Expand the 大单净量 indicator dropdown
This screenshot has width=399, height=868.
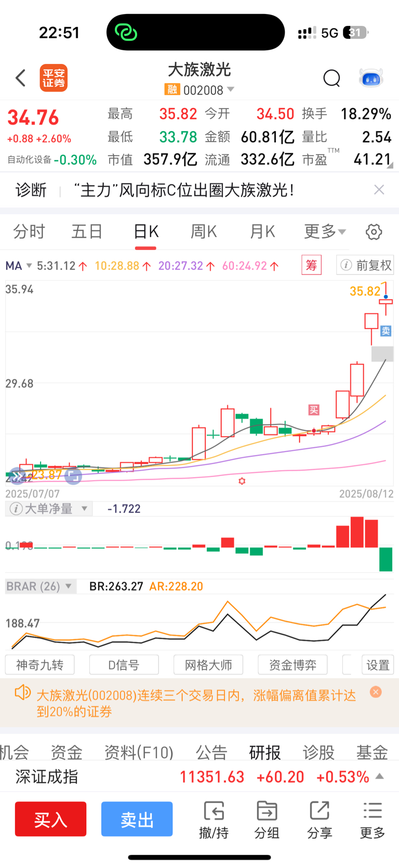point(84,509)
